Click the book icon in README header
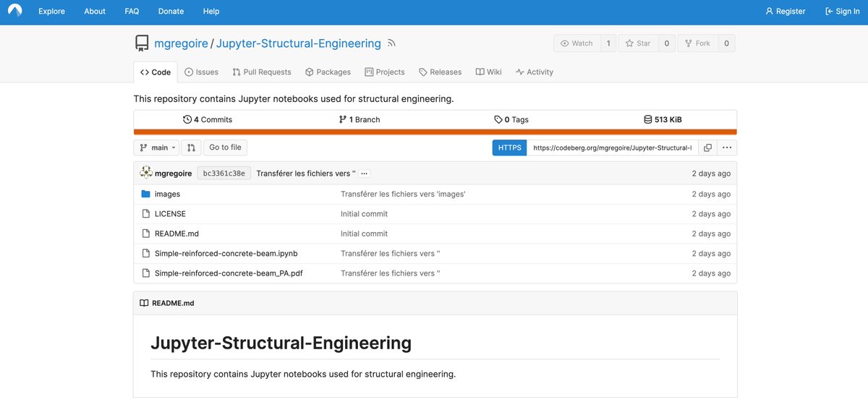 [144, 303]
